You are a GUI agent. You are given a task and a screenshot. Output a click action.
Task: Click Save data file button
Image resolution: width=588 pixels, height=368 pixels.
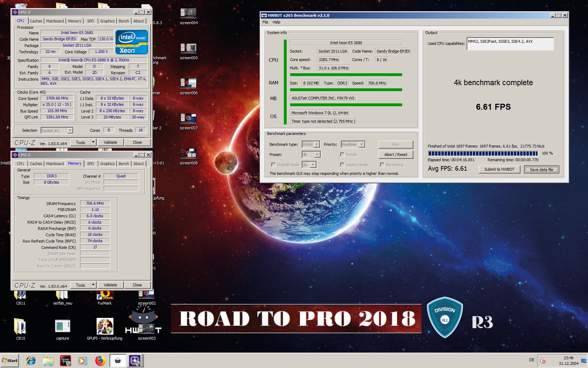point(541,170)
